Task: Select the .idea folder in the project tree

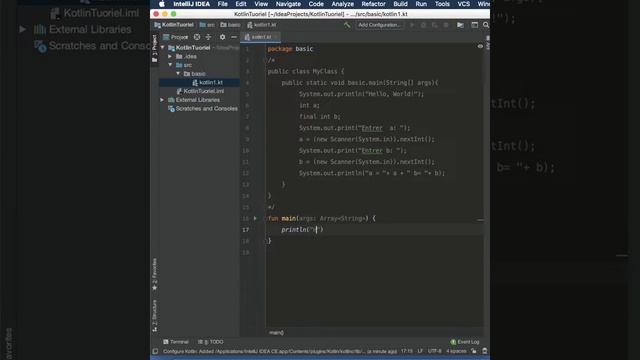Action: 187,56
